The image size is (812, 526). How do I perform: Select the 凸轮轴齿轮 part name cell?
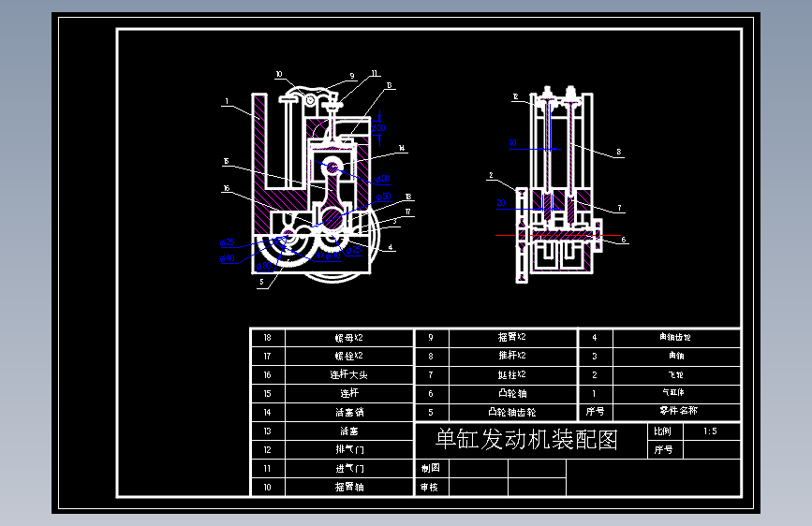point(512,412)
